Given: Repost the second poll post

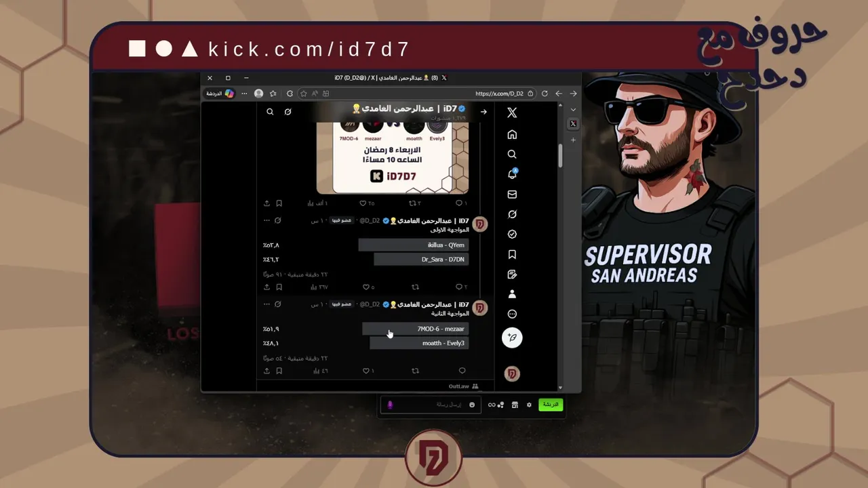Looking at the screenshot, I should 415,371.
